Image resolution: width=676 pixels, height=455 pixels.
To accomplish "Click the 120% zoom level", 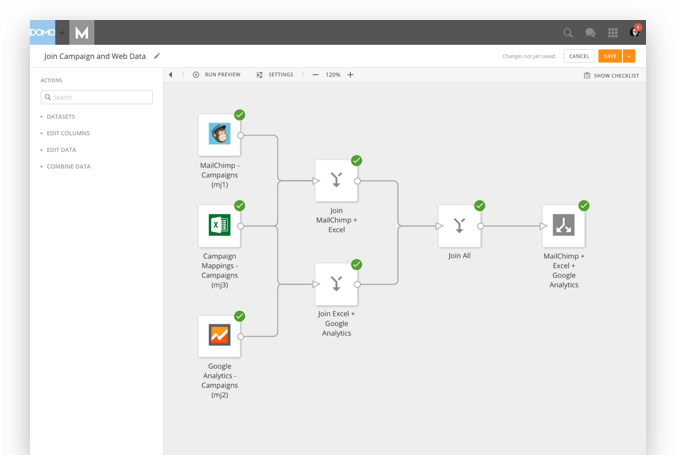I will pos(333,75).
